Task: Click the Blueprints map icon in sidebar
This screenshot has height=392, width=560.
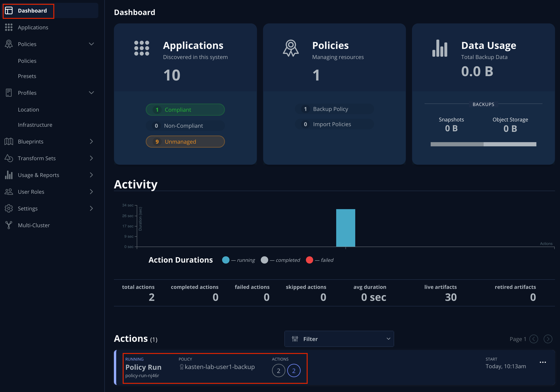Action: 9,141
